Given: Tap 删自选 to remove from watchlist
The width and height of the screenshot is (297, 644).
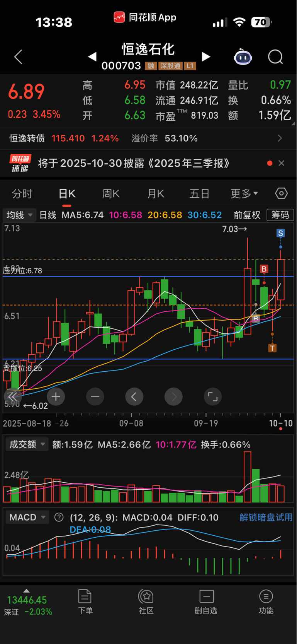Looking at the screenshot, I should 206,602.
